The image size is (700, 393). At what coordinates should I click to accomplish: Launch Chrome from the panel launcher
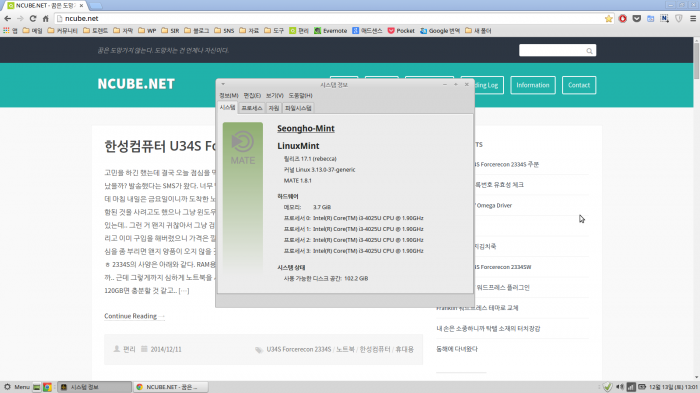tap(47, 387)
